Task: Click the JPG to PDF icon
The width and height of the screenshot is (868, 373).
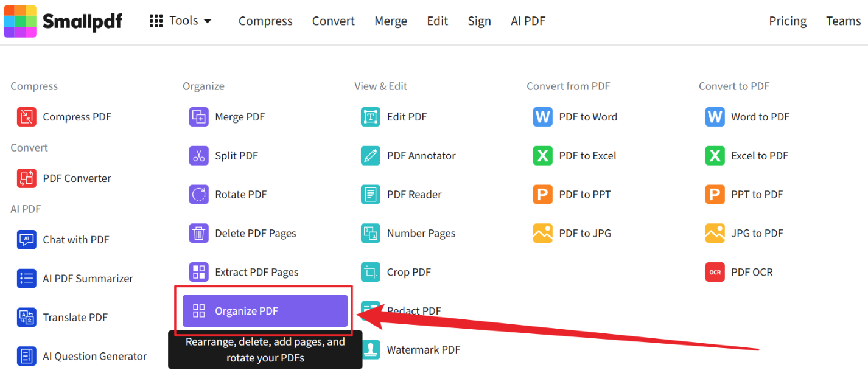Action: point(715,233)
